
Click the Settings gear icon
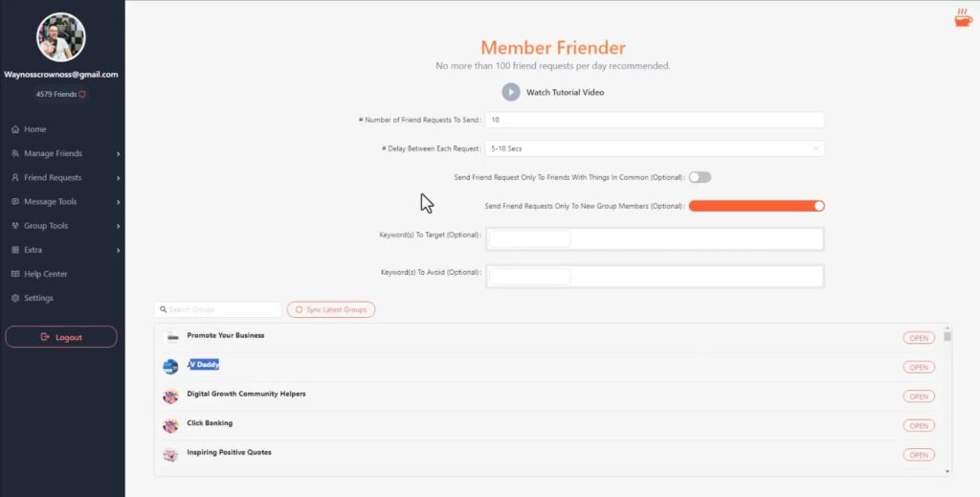[15, 298]
